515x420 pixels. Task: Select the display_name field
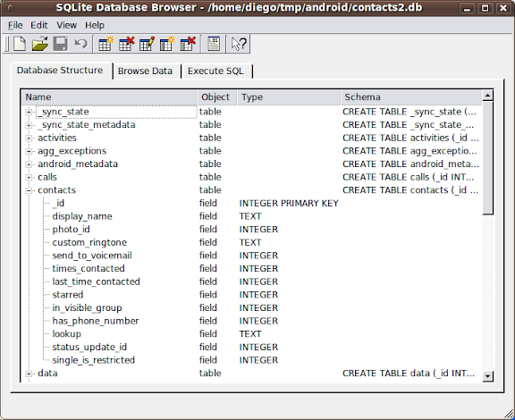coord(82,216)
